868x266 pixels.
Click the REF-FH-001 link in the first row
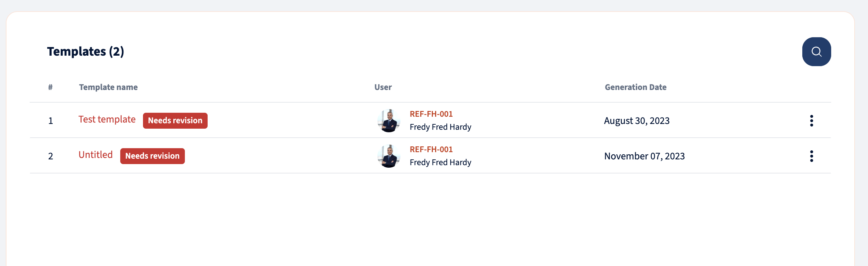tap(431, 114)
